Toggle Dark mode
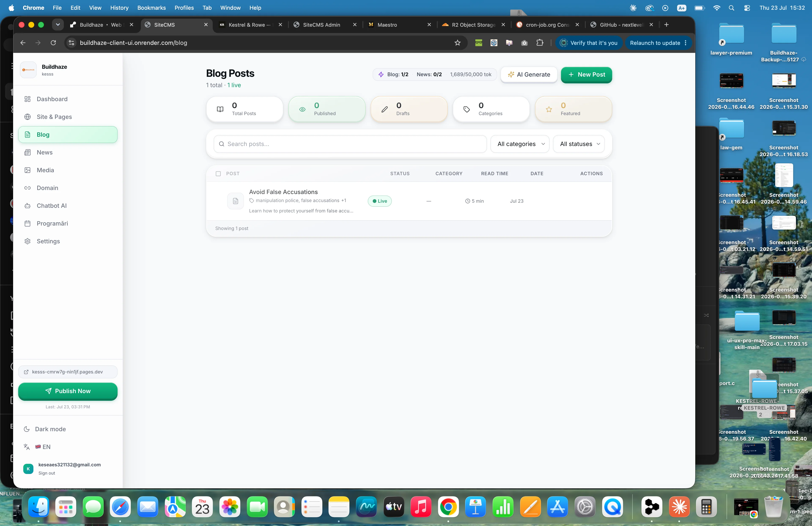Viewport: 812px width, 526px height. click(x=67, y=429)
